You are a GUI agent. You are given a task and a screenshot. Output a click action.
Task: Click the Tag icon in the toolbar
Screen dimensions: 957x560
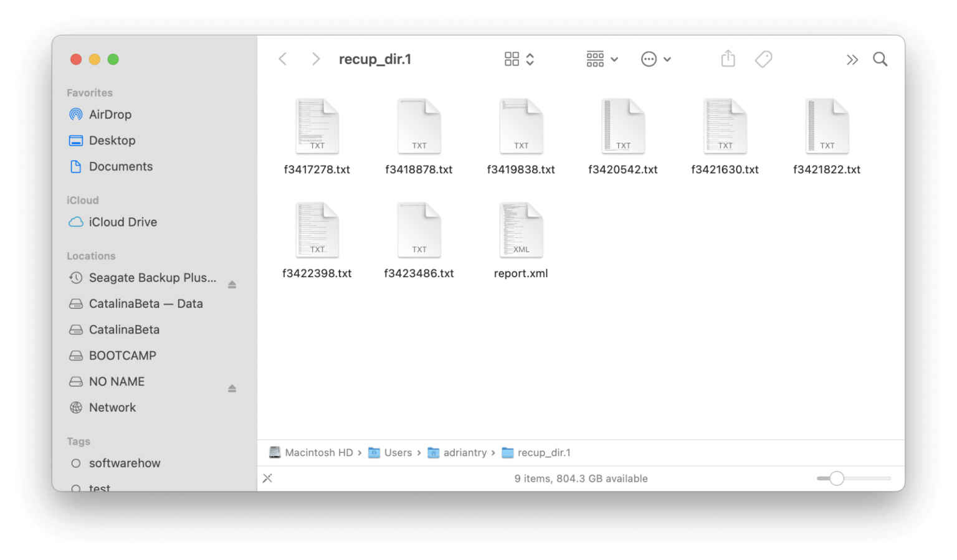click(764, 59)
